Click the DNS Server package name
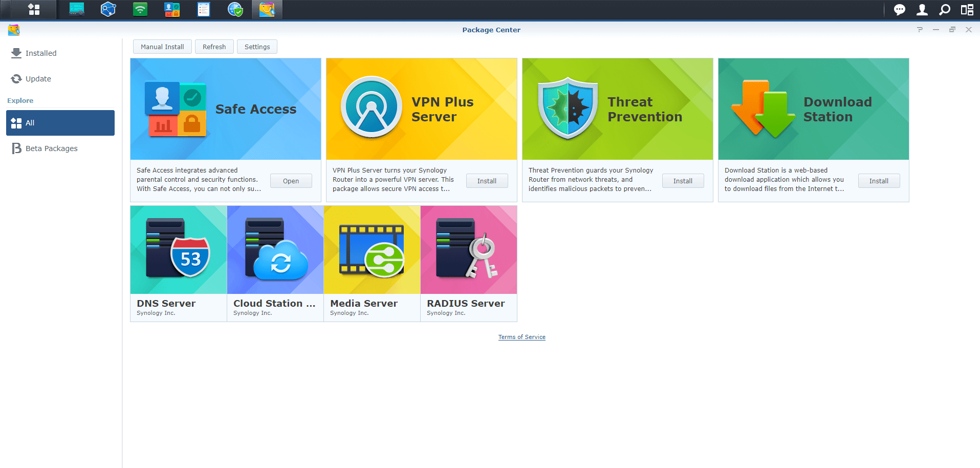Image resolution: width=980 pixels, height=468 pixels. point(166,303)
